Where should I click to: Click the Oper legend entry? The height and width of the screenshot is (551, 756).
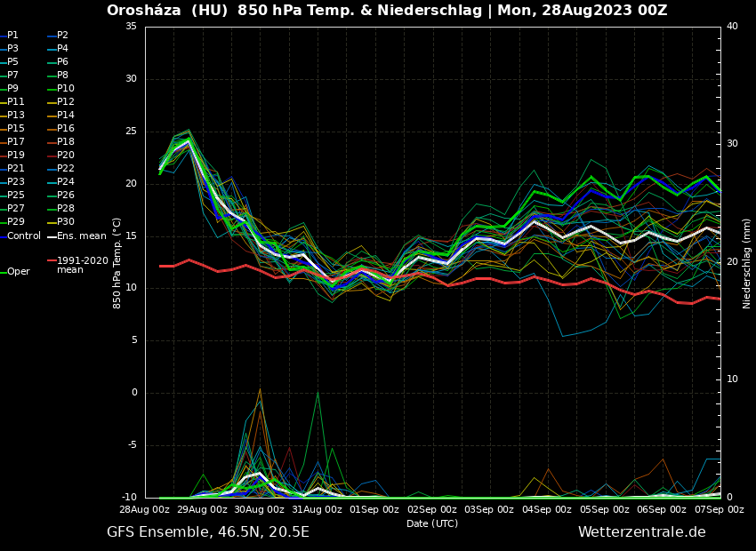tap(18, 271)
